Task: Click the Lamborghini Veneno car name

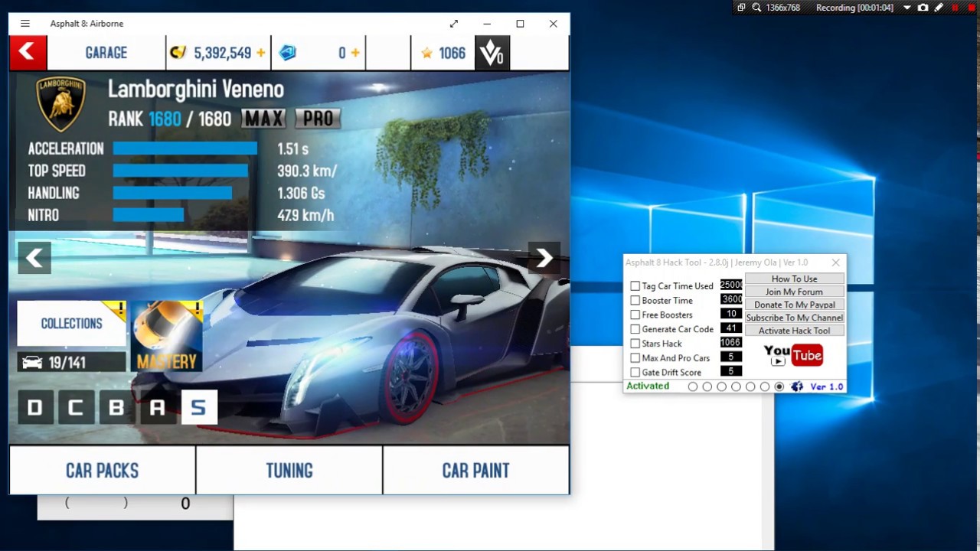Action: click(196, 90)
